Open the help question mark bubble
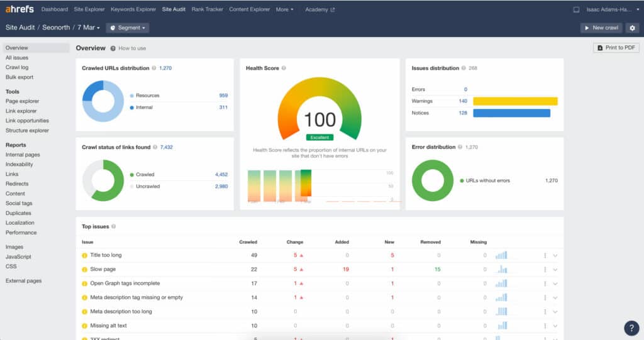 tap(631, 327)
